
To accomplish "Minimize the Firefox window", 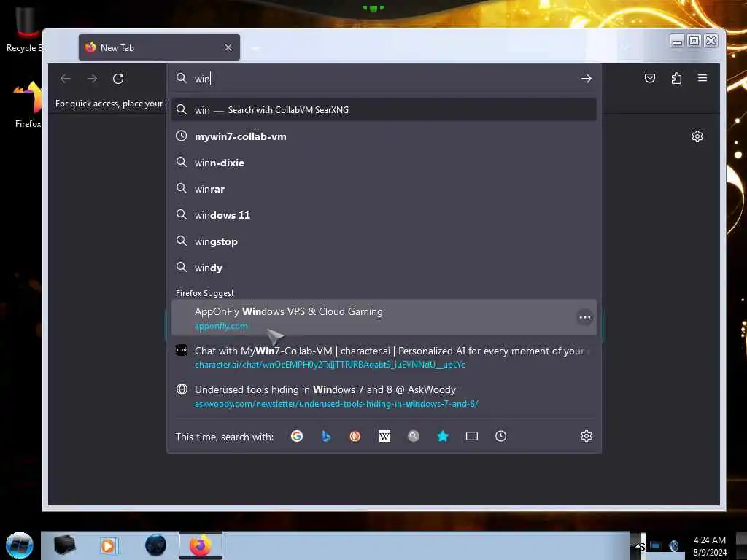I will (x=677, y=41).
